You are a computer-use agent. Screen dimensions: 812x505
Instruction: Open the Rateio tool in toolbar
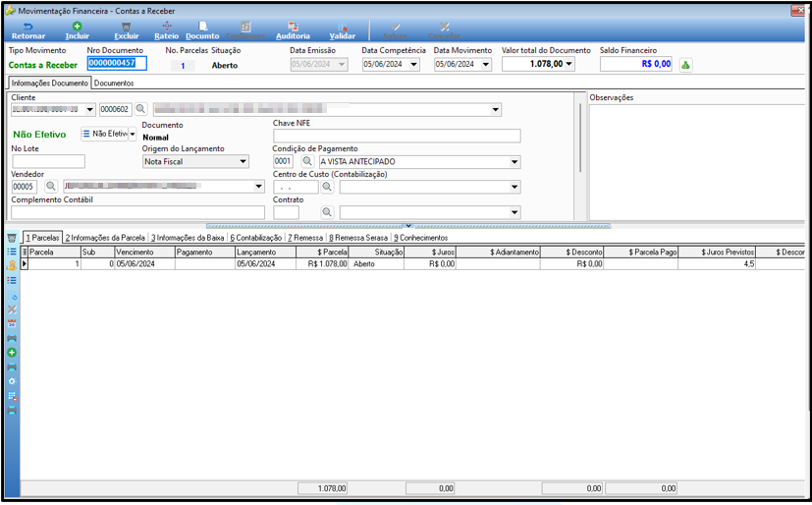click(x=166, y=31)
